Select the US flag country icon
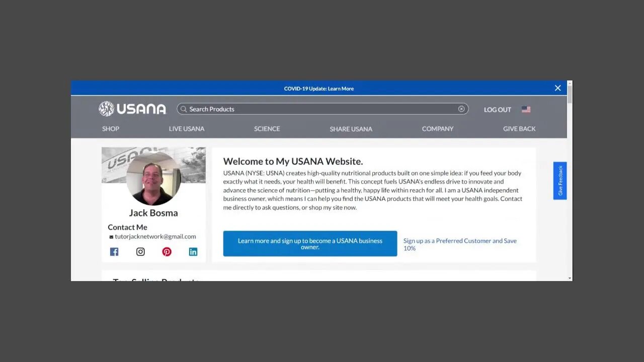 pos(526,109)
